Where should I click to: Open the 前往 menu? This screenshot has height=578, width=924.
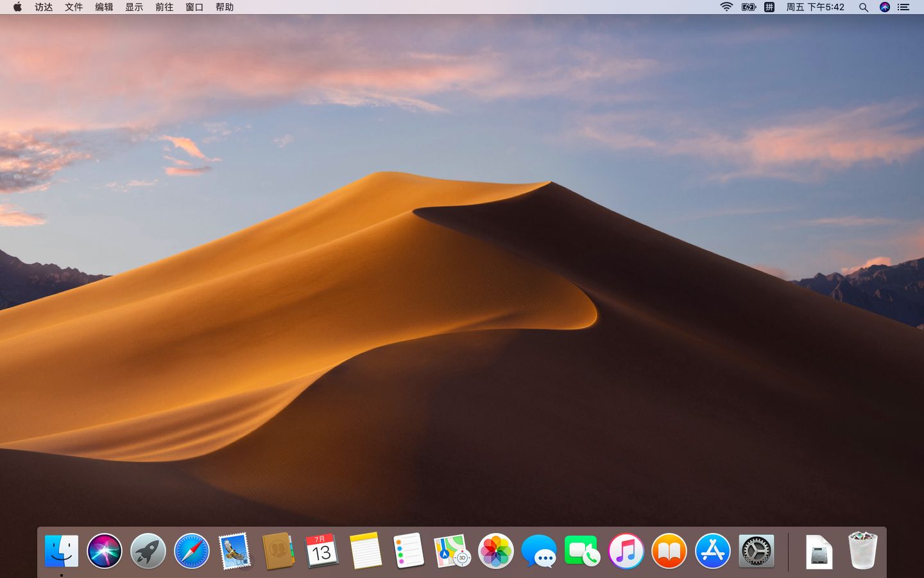coord(164,7)
